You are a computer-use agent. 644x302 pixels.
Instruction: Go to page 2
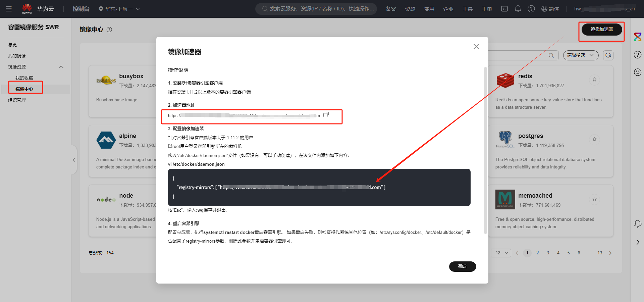538,253
